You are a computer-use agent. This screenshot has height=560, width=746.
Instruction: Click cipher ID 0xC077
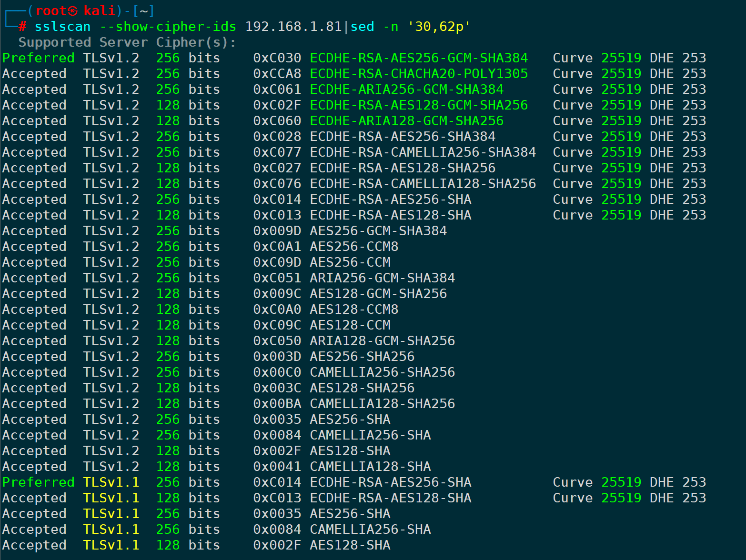pos(277,152)
